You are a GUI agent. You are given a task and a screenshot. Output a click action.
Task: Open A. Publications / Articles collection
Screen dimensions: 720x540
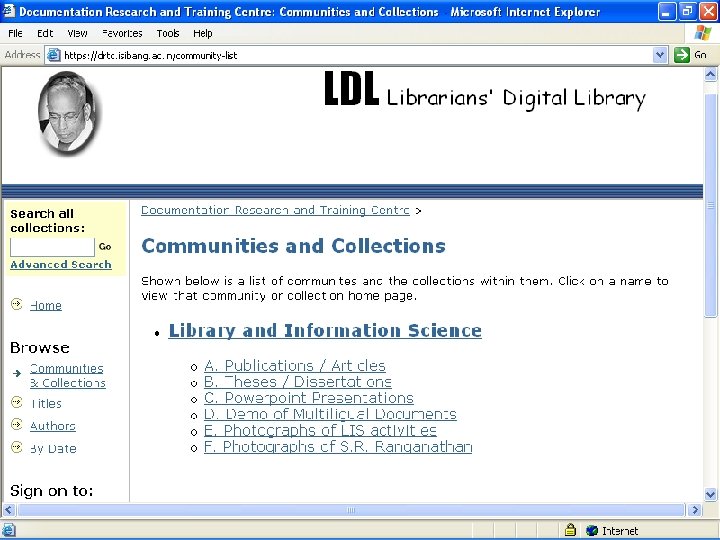(x=295, y=366)
